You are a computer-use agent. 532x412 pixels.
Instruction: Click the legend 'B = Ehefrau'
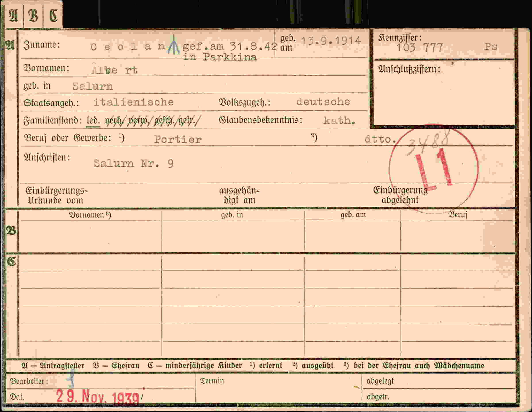point(116,366)
